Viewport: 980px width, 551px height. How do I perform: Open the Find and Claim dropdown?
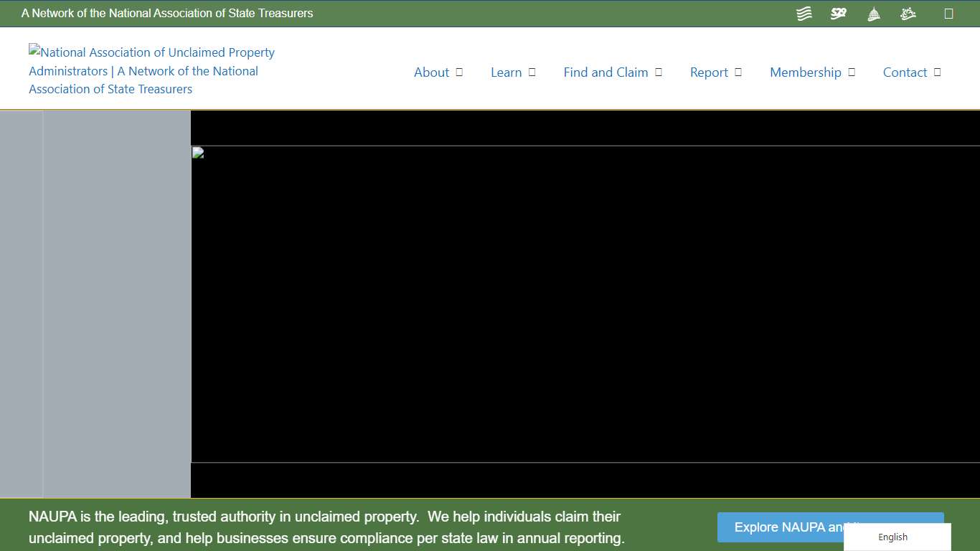[659, 72]
